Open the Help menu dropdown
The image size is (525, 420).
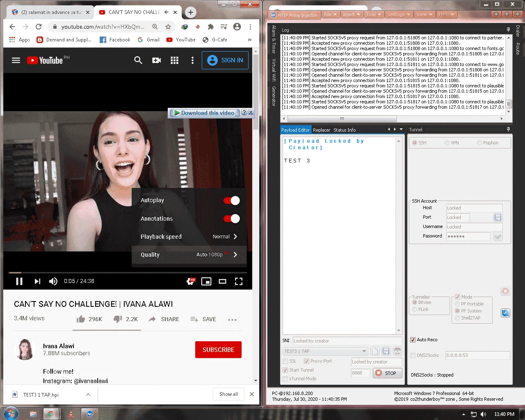pos(446,15)
